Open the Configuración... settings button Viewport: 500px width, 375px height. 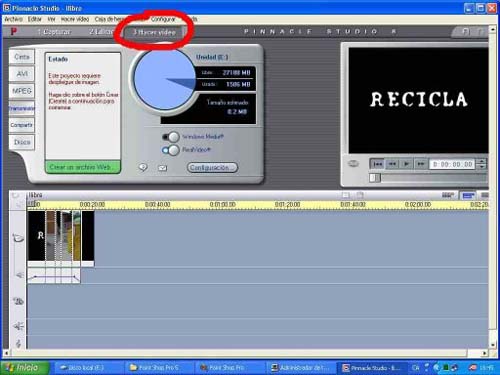212,167
